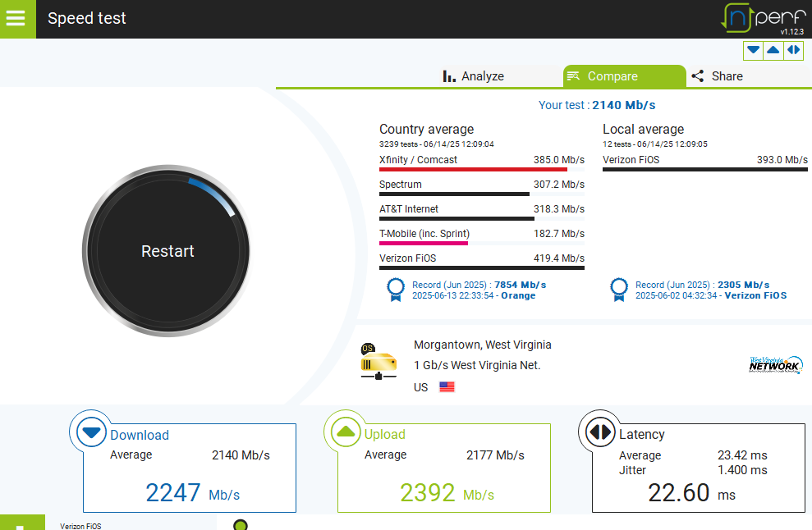Viewport: 812px width, 530px height.
Task: Switch to the Analyze tab
Action: tap(473, 76)
